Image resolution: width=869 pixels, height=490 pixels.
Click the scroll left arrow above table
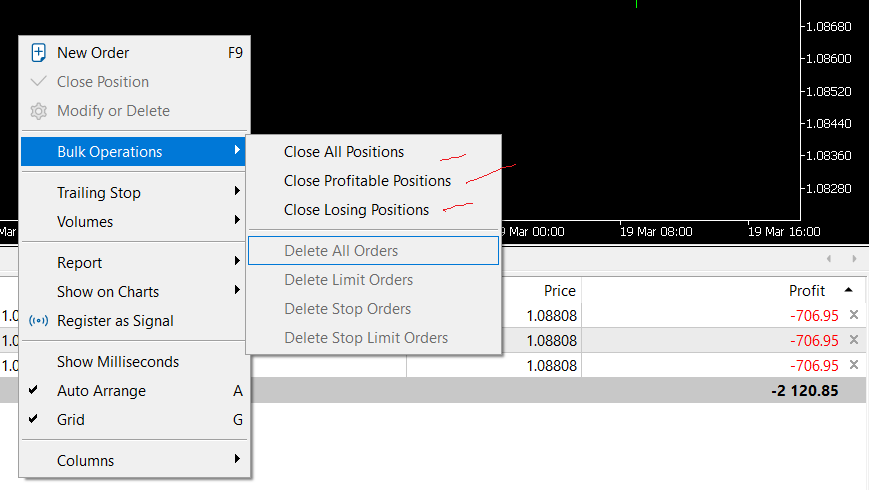pos(827,259)
